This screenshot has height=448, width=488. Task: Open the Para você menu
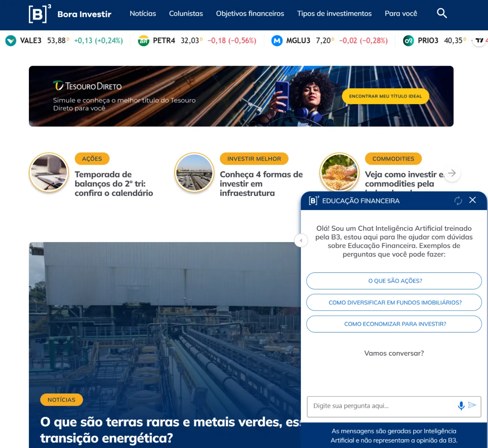[x=401, y=14]
